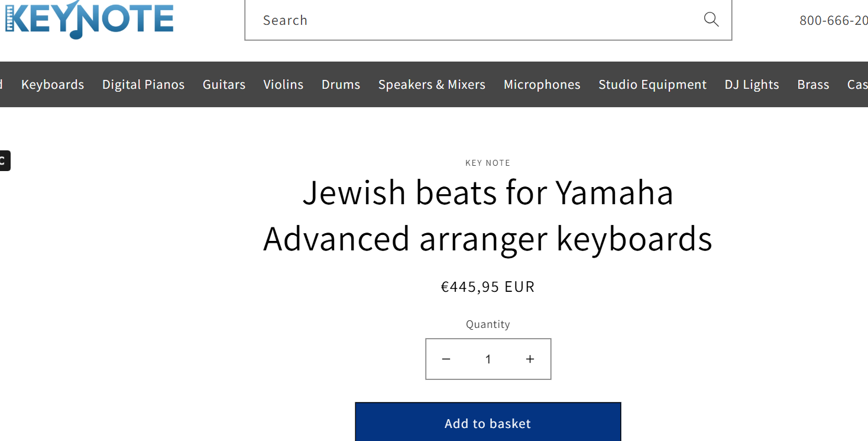Go to the Guitars category

224,85
